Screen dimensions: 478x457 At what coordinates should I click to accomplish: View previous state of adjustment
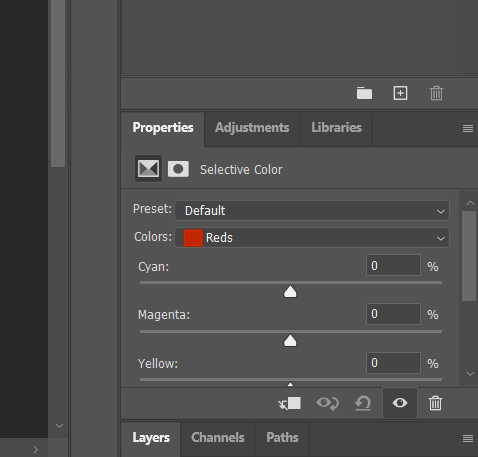point(328,403)
